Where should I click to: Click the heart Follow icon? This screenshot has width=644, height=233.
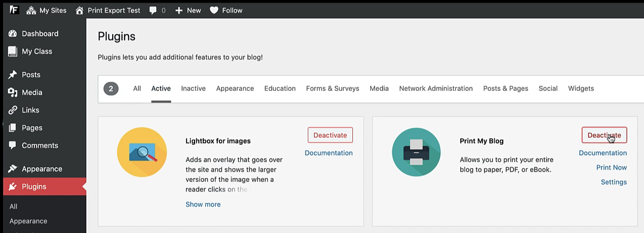(x=214, y=10)
